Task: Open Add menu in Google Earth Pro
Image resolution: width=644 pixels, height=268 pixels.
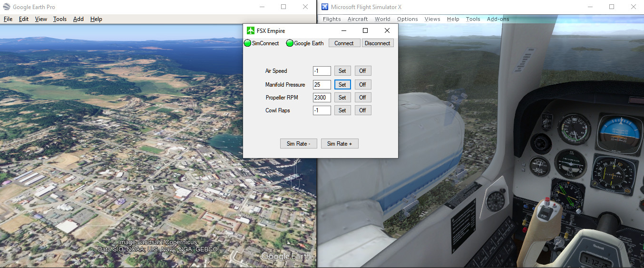Action: coord(78,19)
